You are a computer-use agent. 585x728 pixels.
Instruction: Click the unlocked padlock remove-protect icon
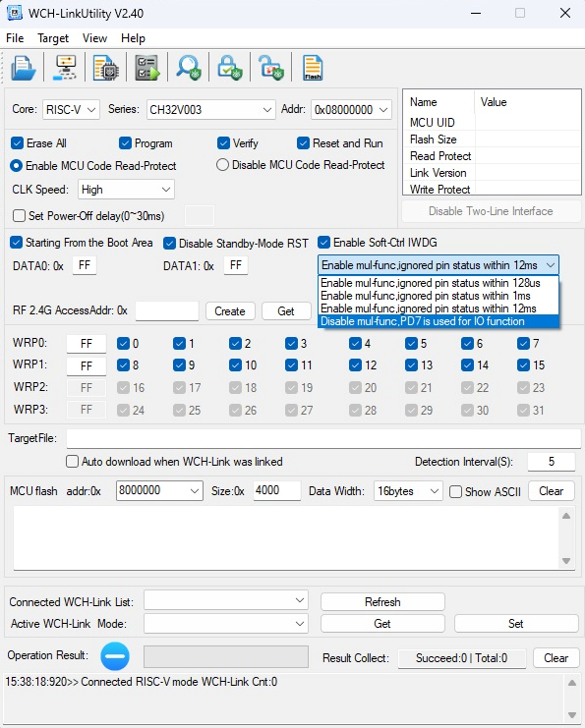pyautogui.click(x=271, y=68)
